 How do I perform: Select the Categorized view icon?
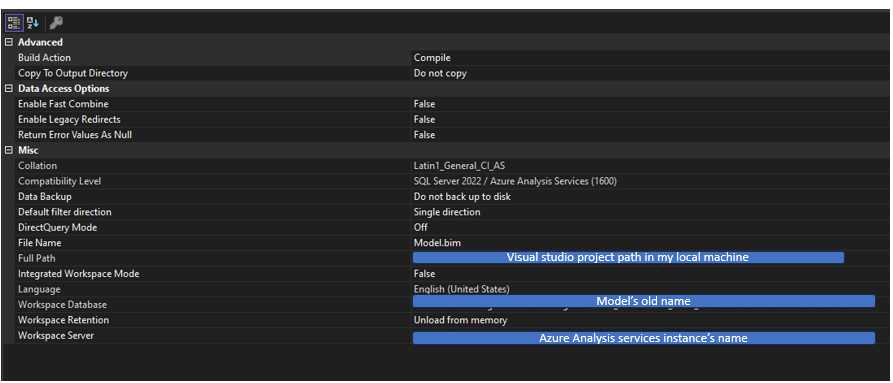pos(14,23)
